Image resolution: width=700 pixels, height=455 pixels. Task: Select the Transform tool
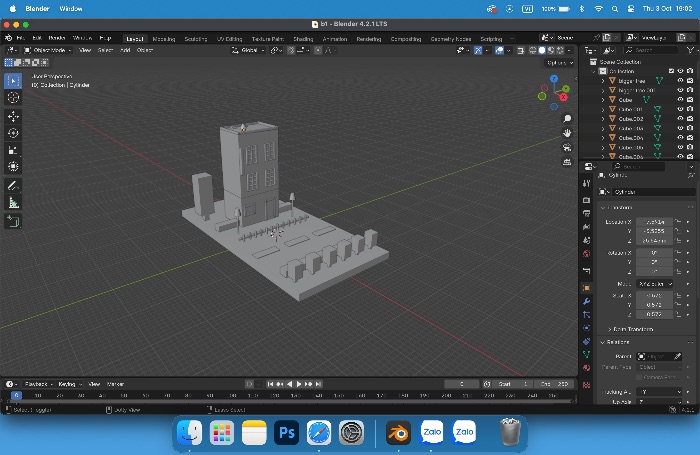coord(13,167)
